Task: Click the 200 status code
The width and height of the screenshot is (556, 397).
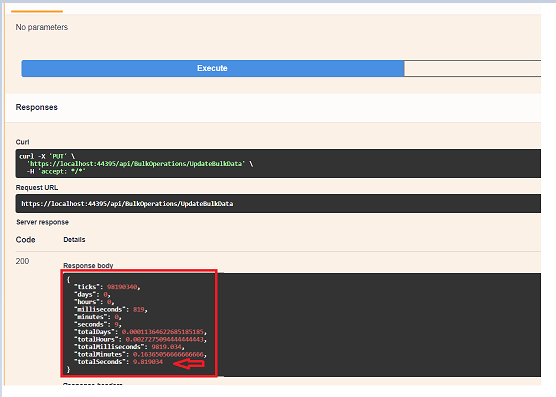Action: point(22,261)
